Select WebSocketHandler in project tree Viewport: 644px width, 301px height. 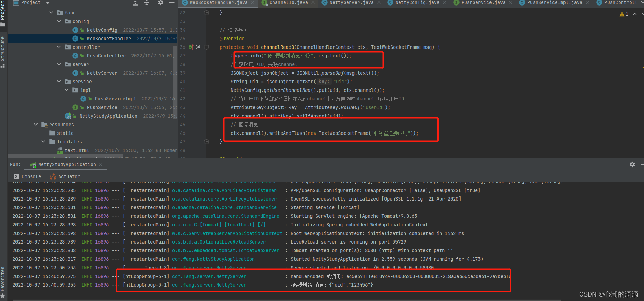click(109, 39)
